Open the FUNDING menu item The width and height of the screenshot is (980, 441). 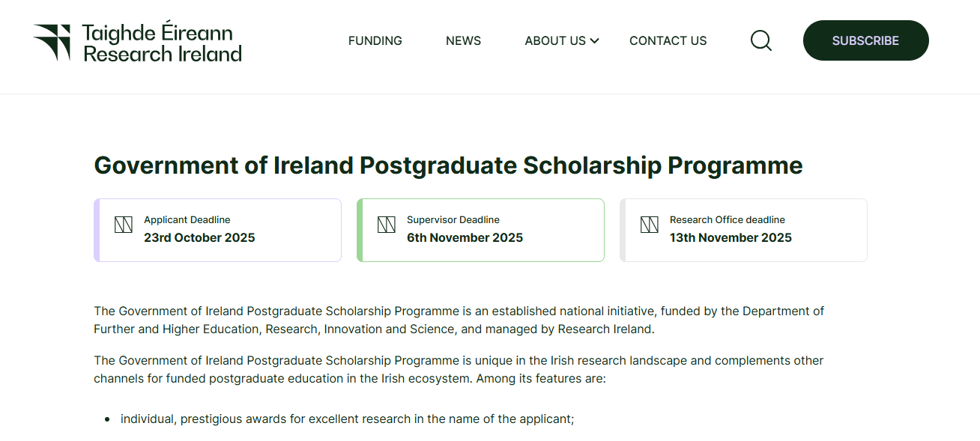point(375,41)
